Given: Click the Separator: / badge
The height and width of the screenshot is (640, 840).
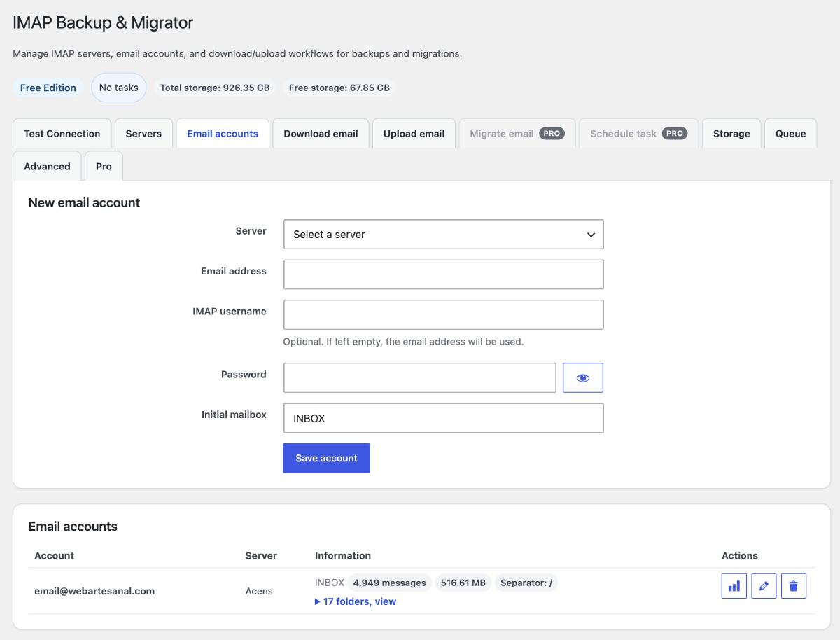Looking at the screenshot, I should (x=526, y=583).
